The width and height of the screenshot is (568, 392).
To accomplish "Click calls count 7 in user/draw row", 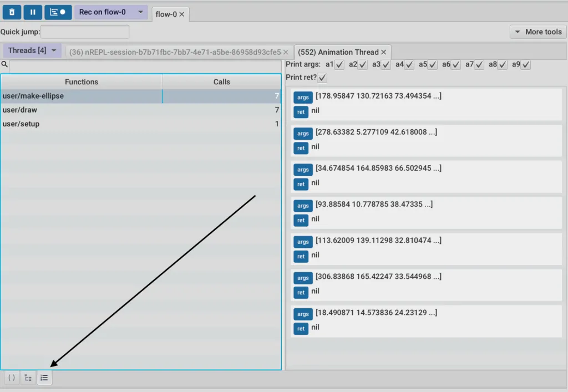I will coord(277,110).
